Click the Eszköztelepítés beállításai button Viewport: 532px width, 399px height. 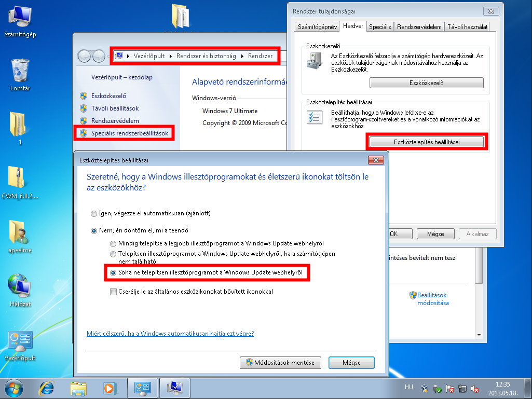coord(427,142)
